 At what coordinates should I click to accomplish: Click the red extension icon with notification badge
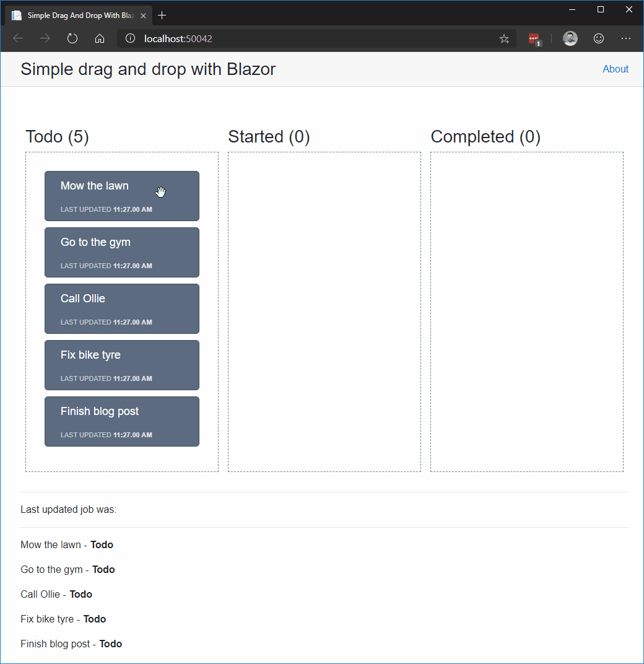(534, 38)
